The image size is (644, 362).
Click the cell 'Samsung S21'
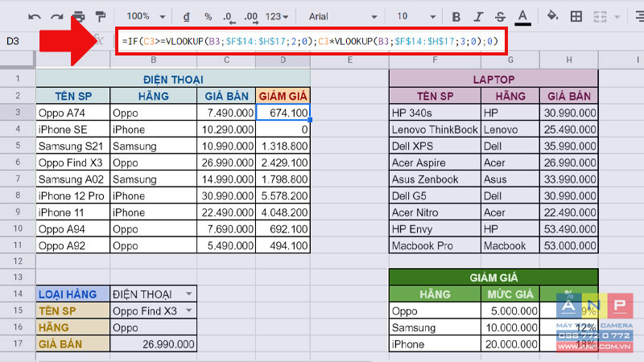click(72, 146)
